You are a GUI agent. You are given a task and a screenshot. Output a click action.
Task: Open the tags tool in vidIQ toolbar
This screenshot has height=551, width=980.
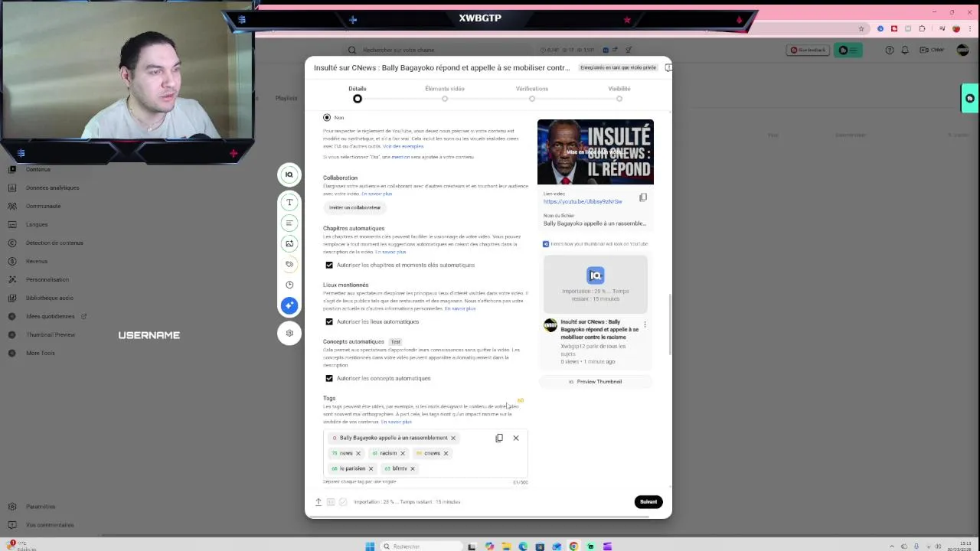289,264
